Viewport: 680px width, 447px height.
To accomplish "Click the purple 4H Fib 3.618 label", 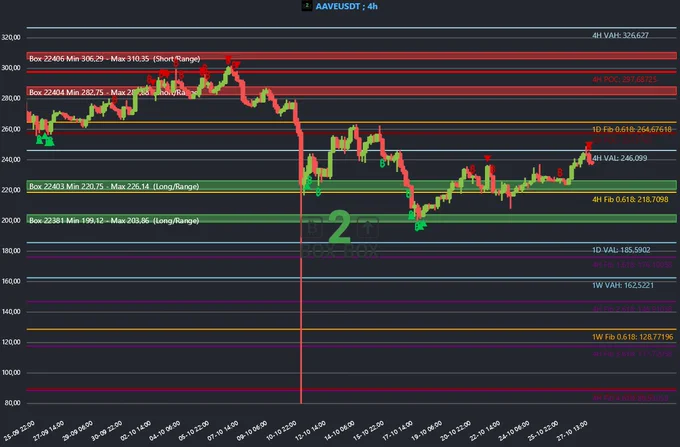I will click(632, 354).
